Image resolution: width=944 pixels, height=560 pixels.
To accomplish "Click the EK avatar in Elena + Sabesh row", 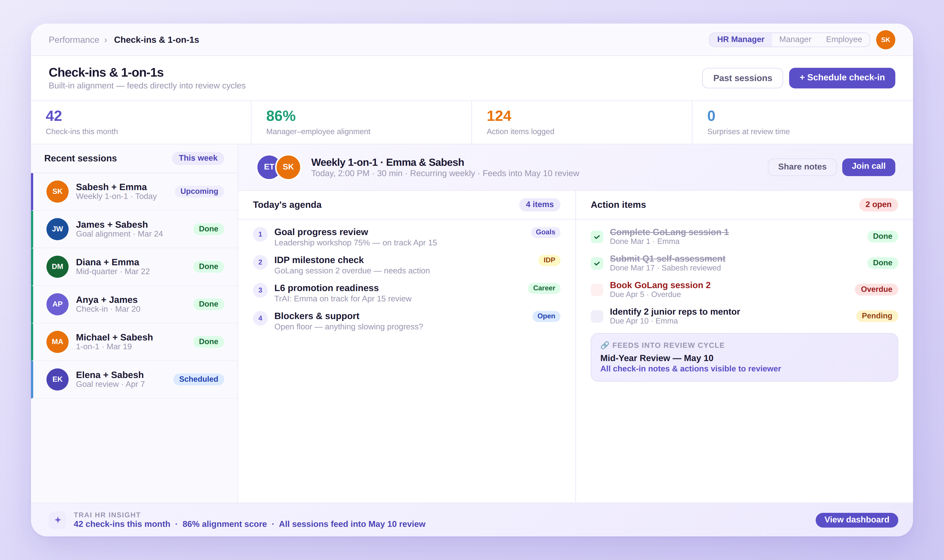I will [57, 379].
